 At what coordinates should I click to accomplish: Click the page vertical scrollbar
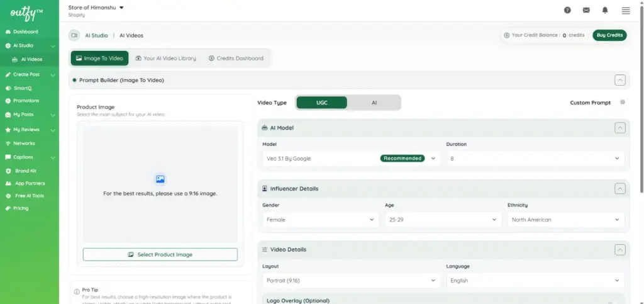point(642,99)
